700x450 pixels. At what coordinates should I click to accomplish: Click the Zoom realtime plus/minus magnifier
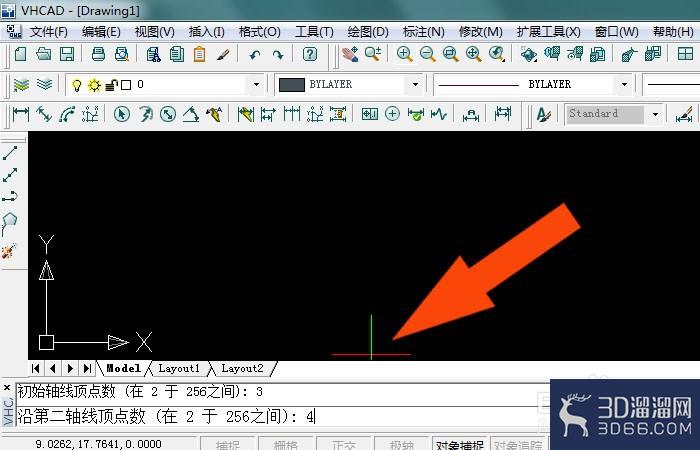[x=372, y=54]
